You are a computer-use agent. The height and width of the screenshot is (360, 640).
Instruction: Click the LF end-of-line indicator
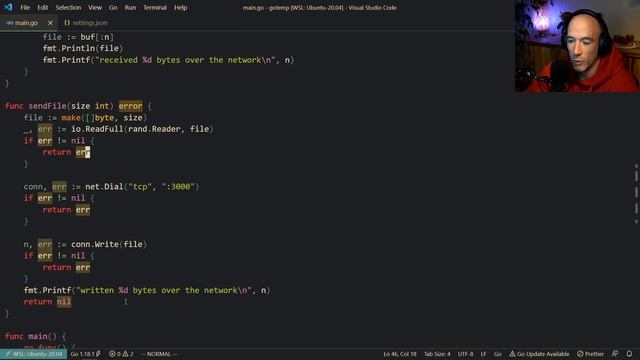(x=483, y=354)
